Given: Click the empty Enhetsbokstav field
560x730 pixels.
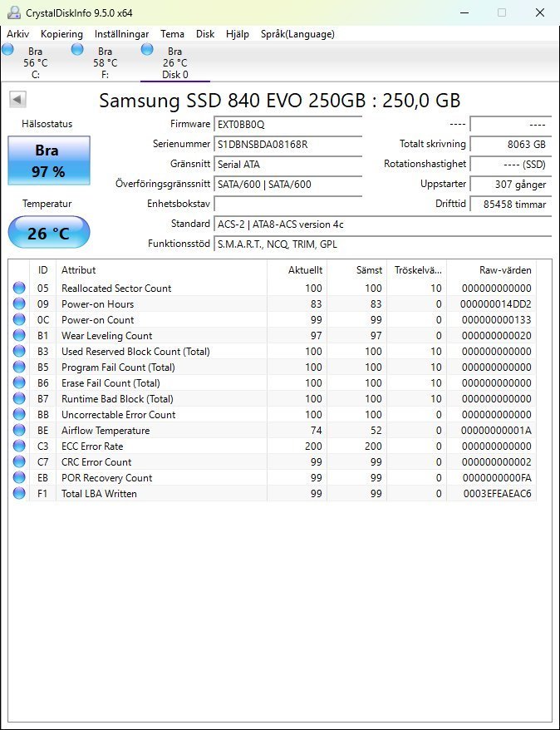Looking at the screenshot, I should (x=288, y=204).
